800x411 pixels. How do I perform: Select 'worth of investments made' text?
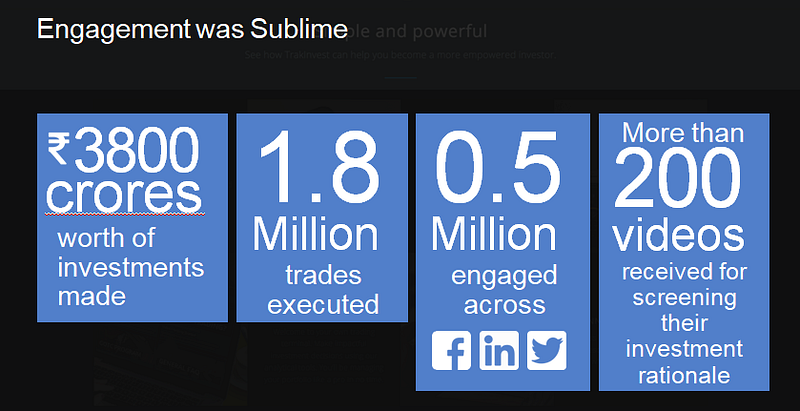pyautogui.click(x=131, y=267)
